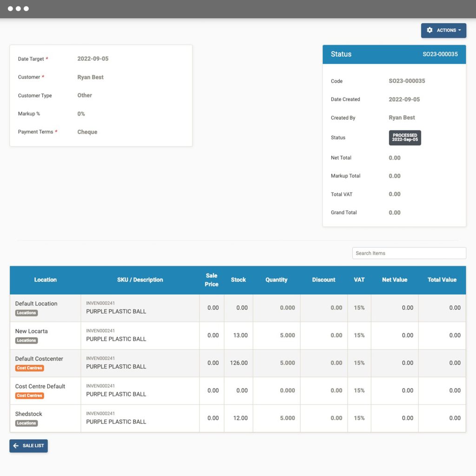Viewport: 476px width, 476px height.
Task: Sort by the Quantity column header
Action: [x=276, y=280]
